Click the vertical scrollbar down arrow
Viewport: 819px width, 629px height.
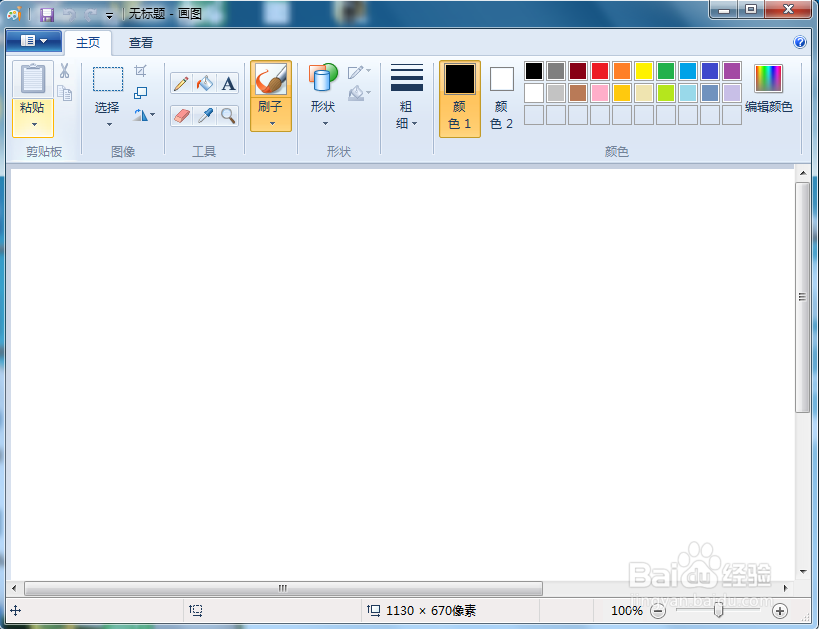tap(803, 572)
